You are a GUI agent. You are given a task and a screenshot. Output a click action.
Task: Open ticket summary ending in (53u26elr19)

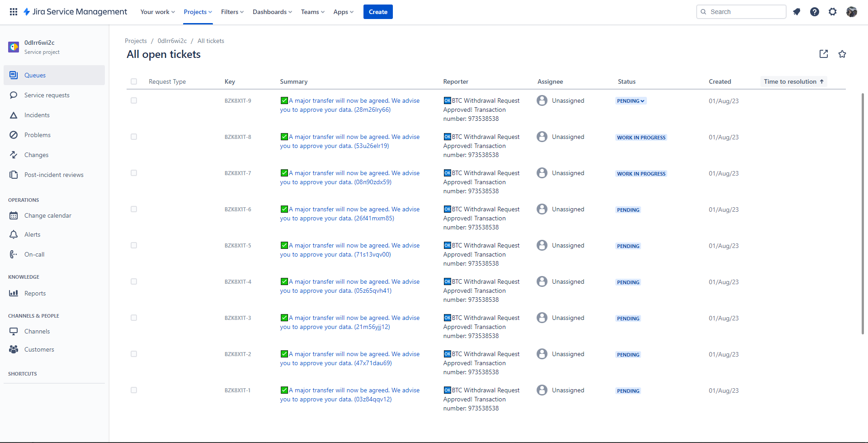350,141
